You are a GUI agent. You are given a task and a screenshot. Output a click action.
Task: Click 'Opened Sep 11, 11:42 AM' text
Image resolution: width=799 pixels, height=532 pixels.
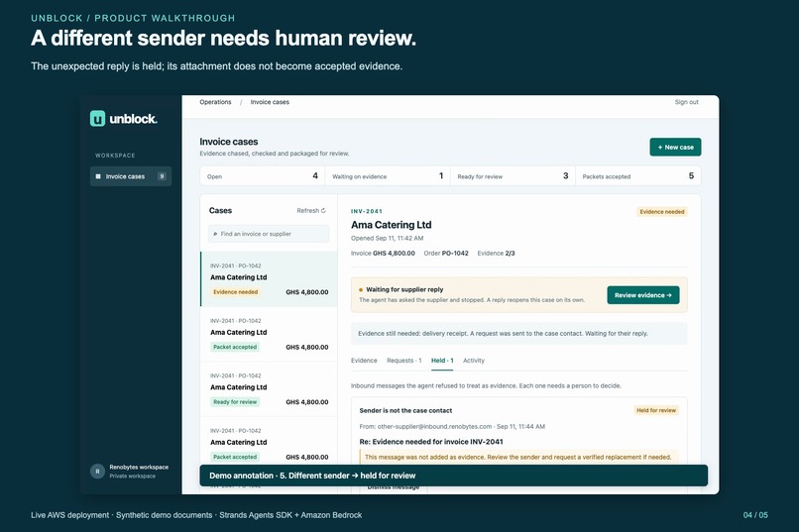(387, 238)
